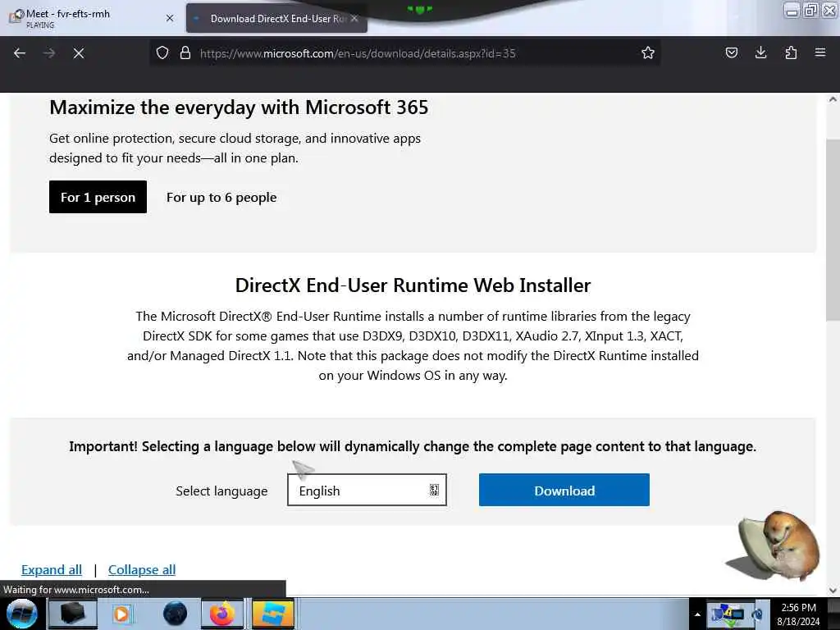Screen dimensions: 840x630
Task: Open the black box app in the taskbar
Action: click(73, 614)
